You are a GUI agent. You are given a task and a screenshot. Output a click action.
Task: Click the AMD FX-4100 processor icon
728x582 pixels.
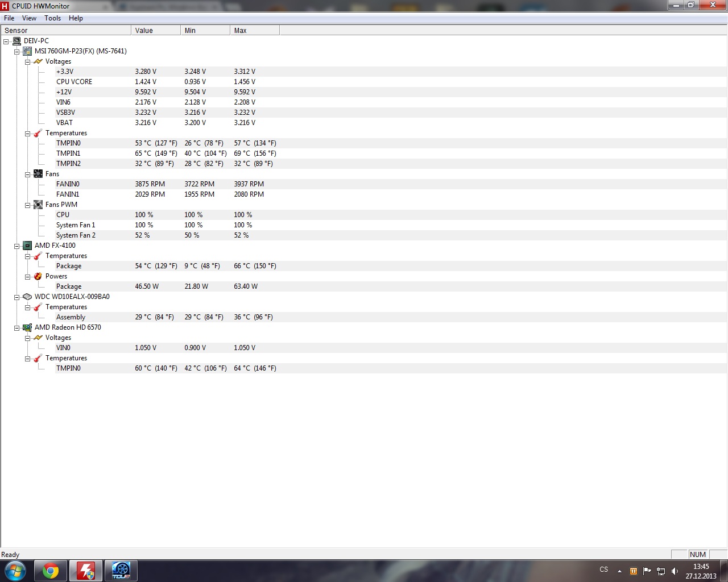27,246
